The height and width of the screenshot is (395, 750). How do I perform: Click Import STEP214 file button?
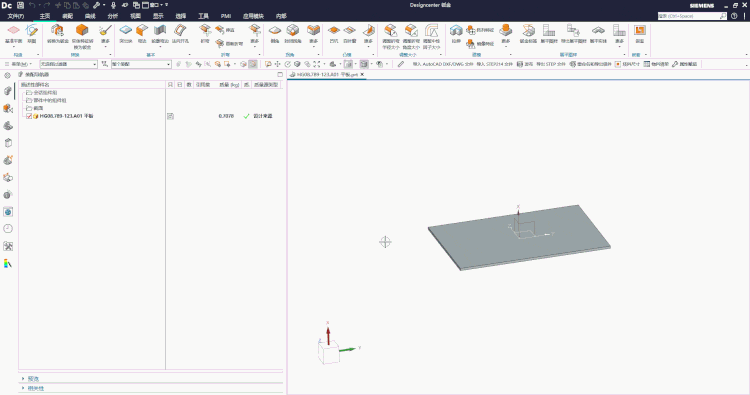tap(494, 64)
